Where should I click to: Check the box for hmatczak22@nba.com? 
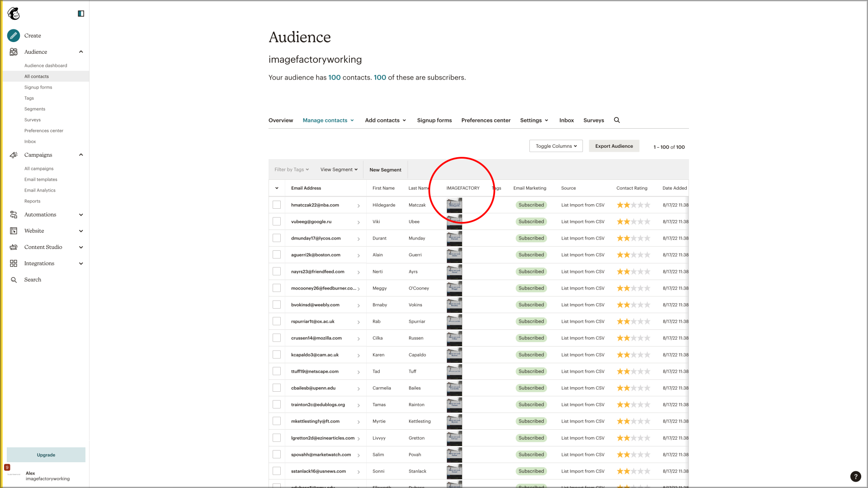pos(277,205)
